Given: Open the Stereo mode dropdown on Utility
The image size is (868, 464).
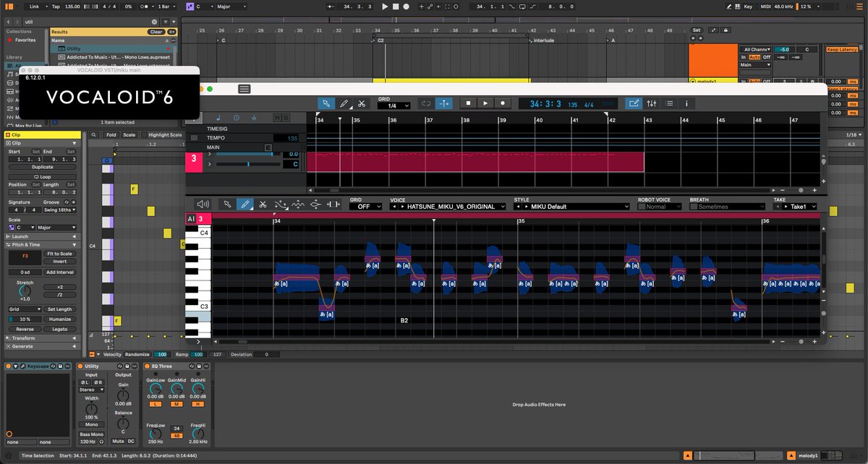Looking at the screenshot, I should pos(91,390).
